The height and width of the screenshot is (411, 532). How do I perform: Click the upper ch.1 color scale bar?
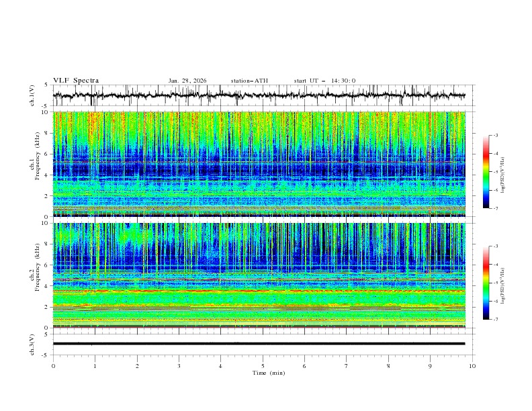[486, 171]
